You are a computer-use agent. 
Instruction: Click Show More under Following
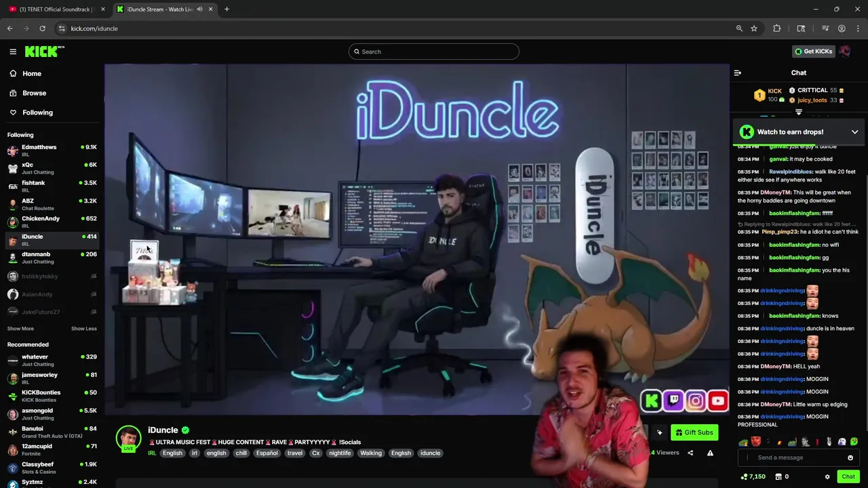[20, 329]
